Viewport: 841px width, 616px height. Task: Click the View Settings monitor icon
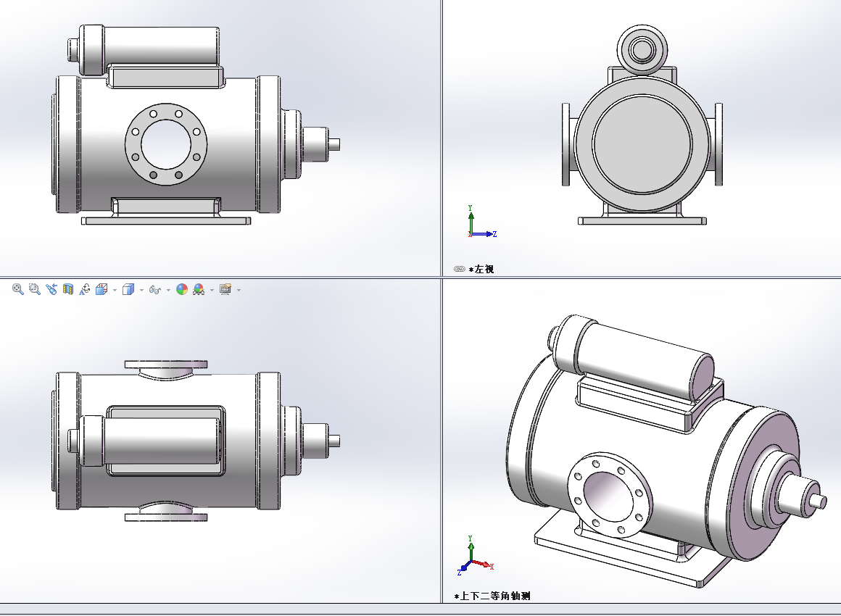225,289
